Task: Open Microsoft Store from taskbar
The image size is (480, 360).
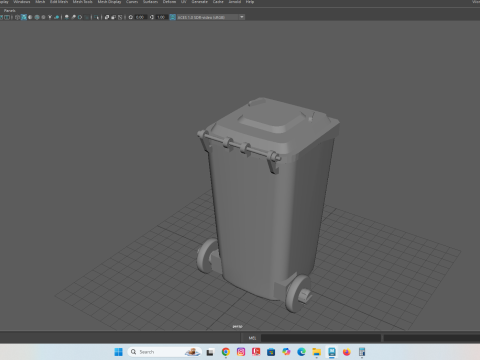Action: click(271, 352)
